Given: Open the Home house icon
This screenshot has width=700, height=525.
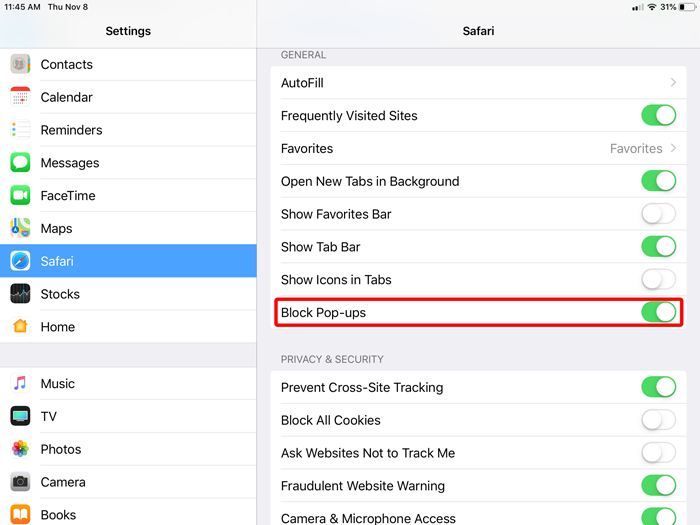Looking at the screenshot, I should click(20, 327).
